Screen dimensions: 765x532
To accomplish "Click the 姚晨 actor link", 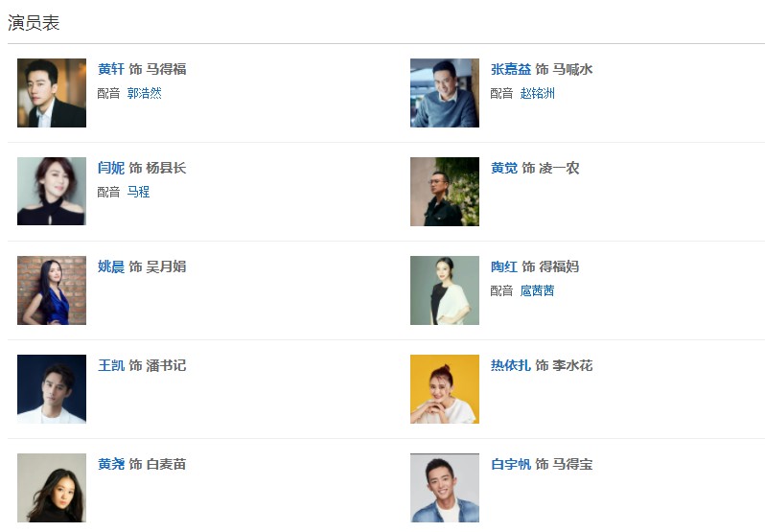I will click(111, 266).
